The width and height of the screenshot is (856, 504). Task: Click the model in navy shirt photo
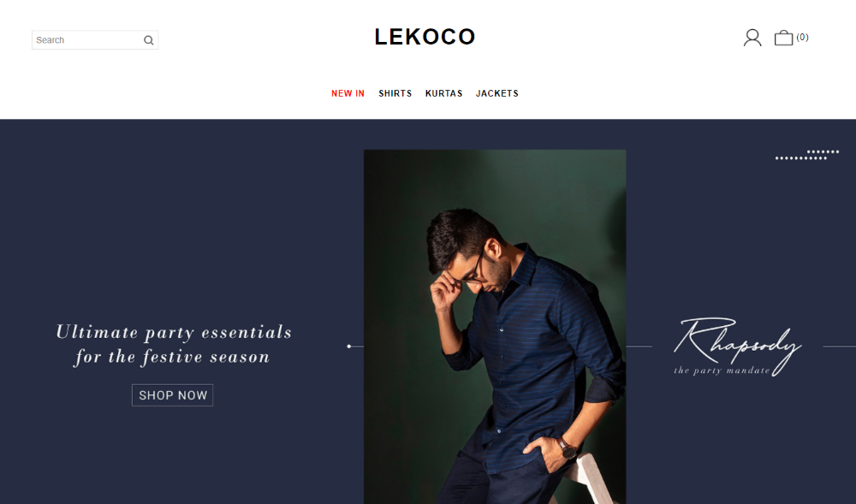pyautogui.click(x=495, y=327)
